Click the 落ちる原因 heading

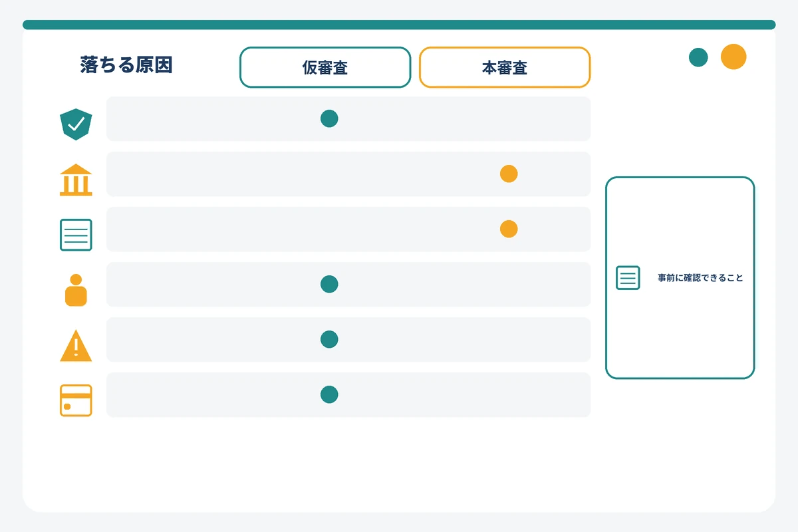coord(126,65)
